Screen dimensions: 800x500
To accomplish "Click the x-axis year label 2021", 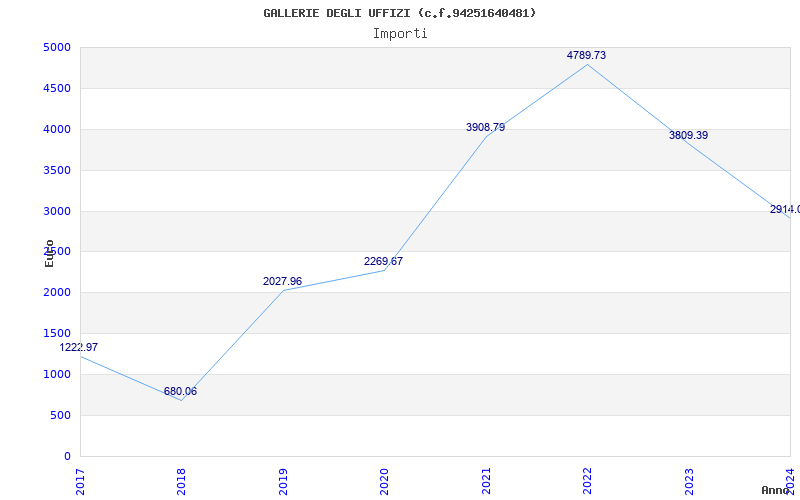I will pos(486,482).
